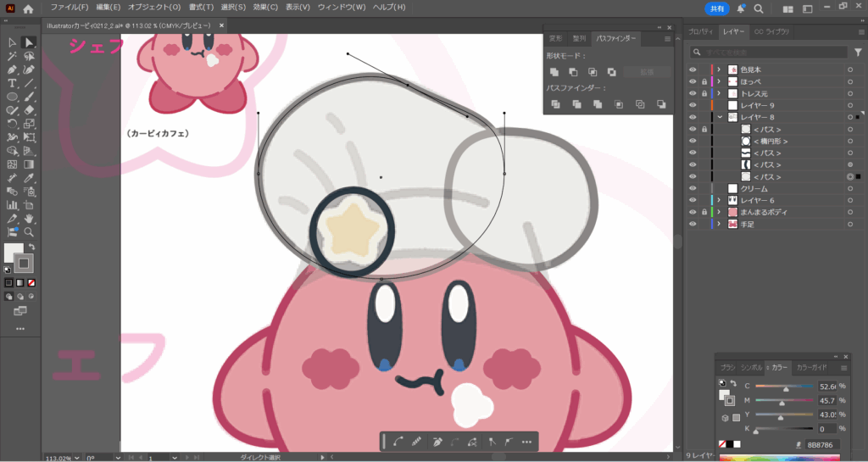Click the 共有 share button

717,8
